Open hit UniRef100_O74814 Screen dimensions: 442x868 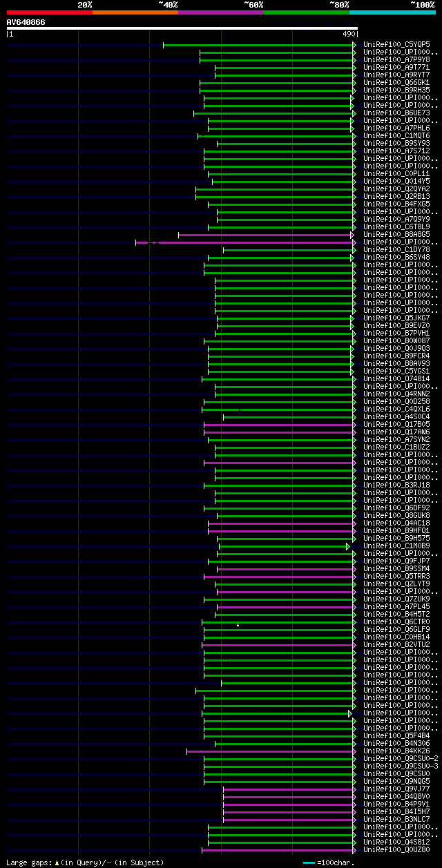click(x=396, y=379)
